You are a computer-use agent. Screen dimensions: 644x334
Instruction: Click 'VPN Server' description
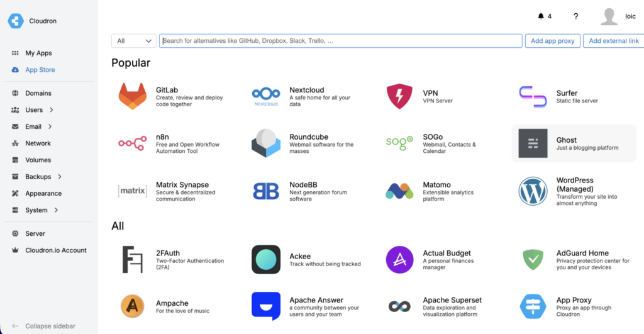[x=438, y=101]
